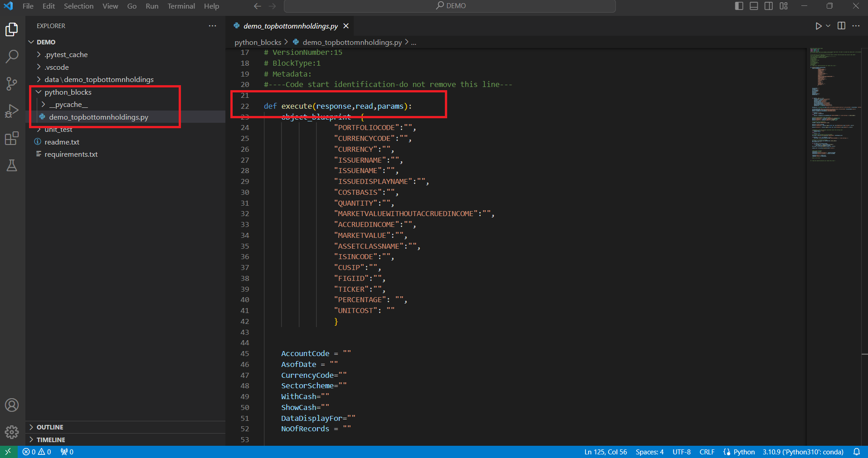Open the Edit menu
The height and width of the screenshot is (458, 868).
49,6
